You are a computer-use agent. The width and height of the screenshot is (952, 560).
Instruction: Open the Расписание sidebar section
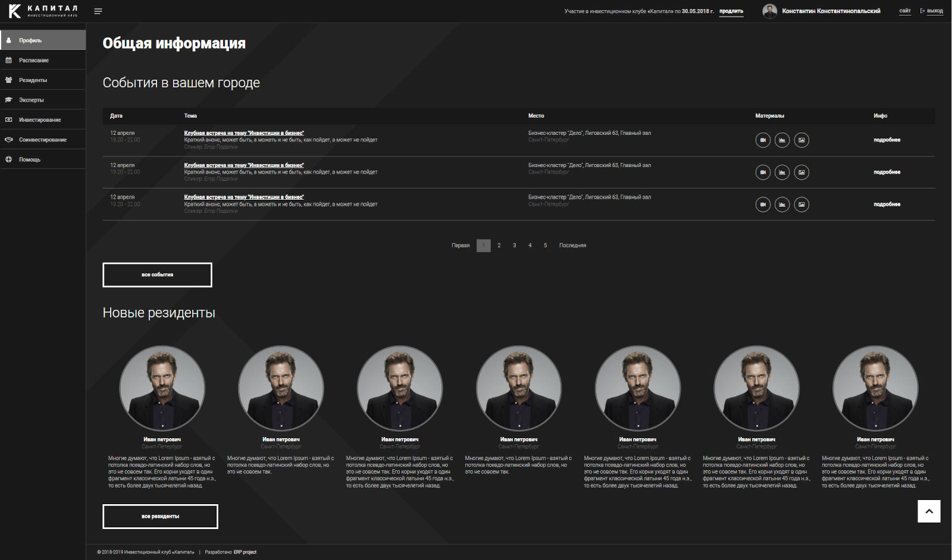pyautogui.click(x=34, y=61)
